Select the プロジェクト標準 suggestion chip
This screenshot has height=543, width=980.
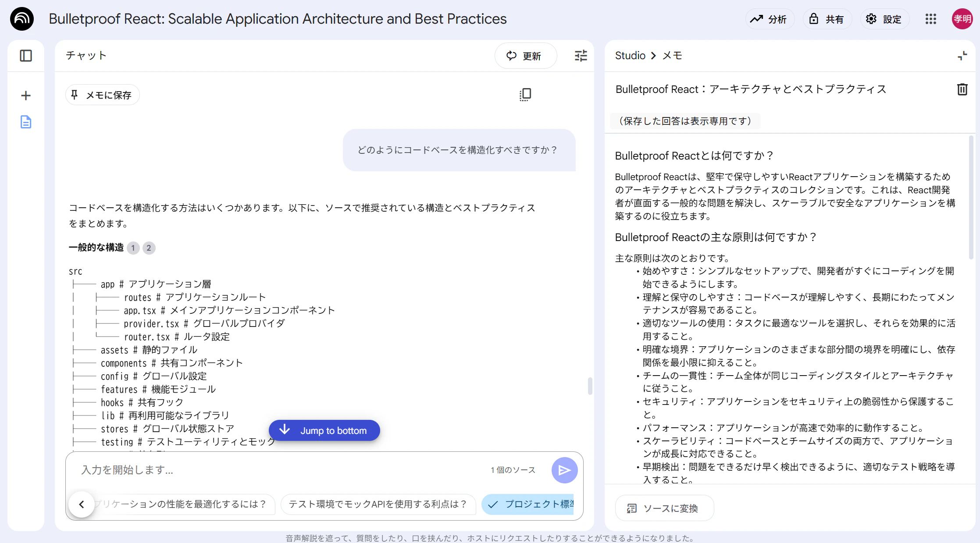click(528, 504)
